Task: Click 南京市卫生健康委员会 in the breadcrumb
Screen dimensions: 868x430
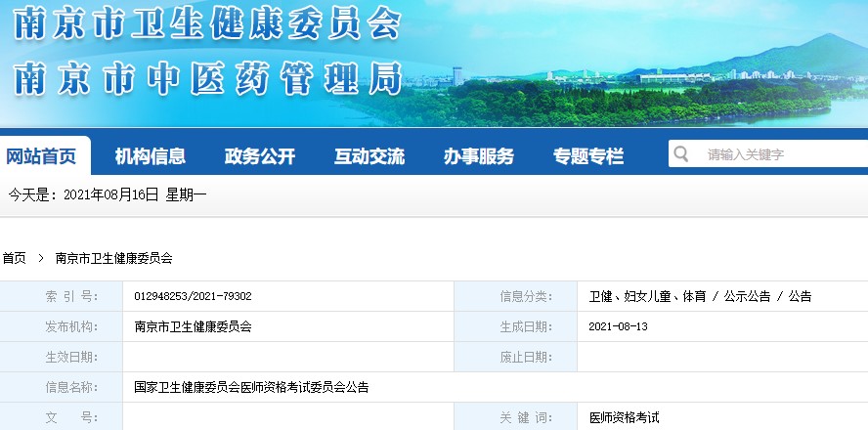Action: 113,258
